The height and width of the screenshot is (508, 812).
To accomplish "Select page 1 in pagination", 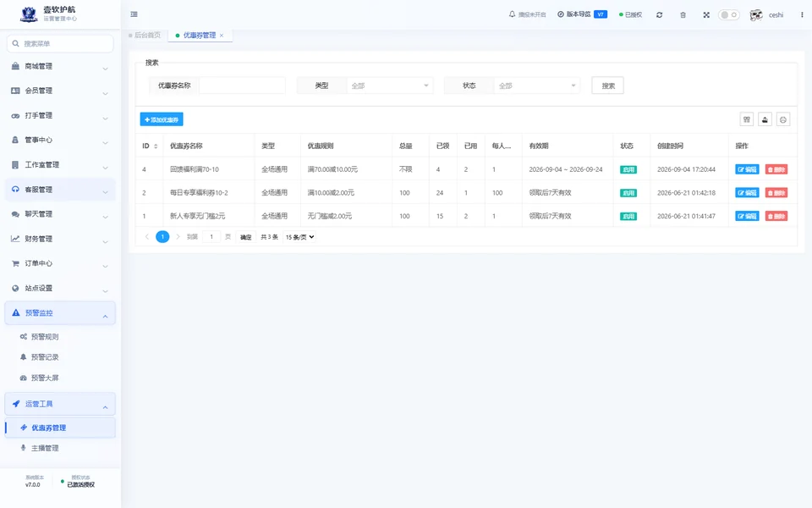I will pyautogui.click(x=162, y=237).
